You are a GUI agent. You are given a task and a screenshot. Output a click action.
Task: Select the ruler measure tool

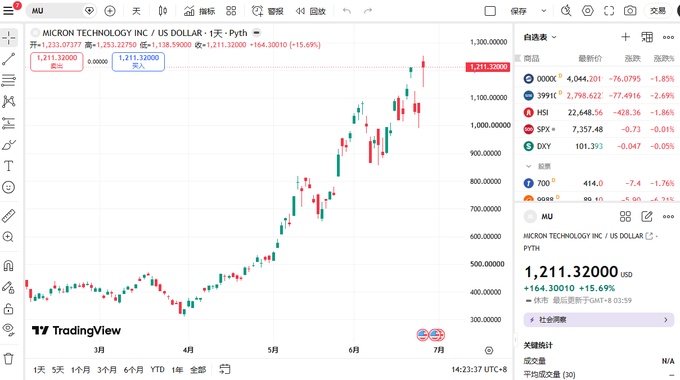tap(9, 215)
